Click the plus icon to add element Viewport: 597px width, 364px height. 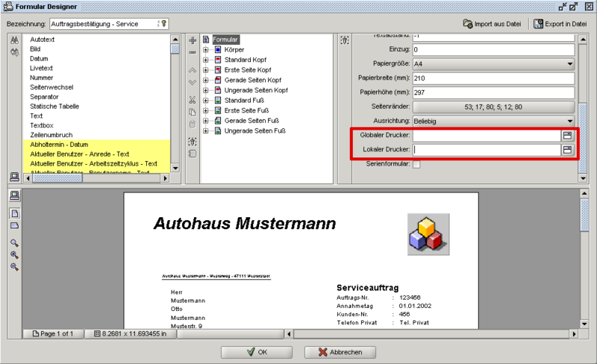click(x=192, y=40)
